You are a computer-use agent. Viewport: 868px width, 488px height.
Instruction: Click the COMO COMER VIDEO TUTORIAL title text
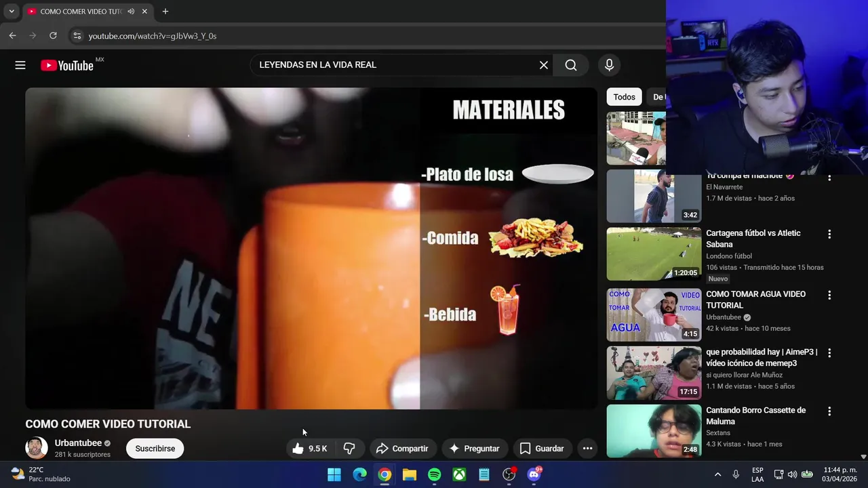[x=108, y=424]
